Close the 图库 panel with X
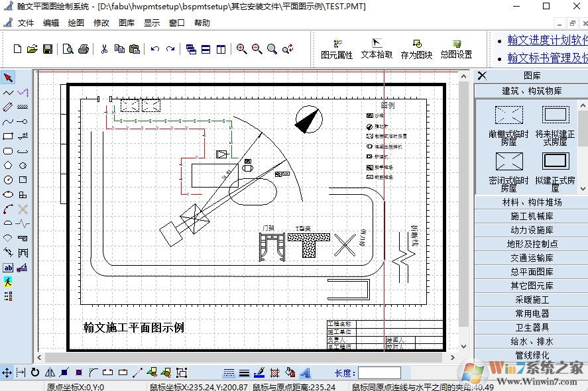Image resolution: width=588 pixels, height=391 pixels. 482,76
